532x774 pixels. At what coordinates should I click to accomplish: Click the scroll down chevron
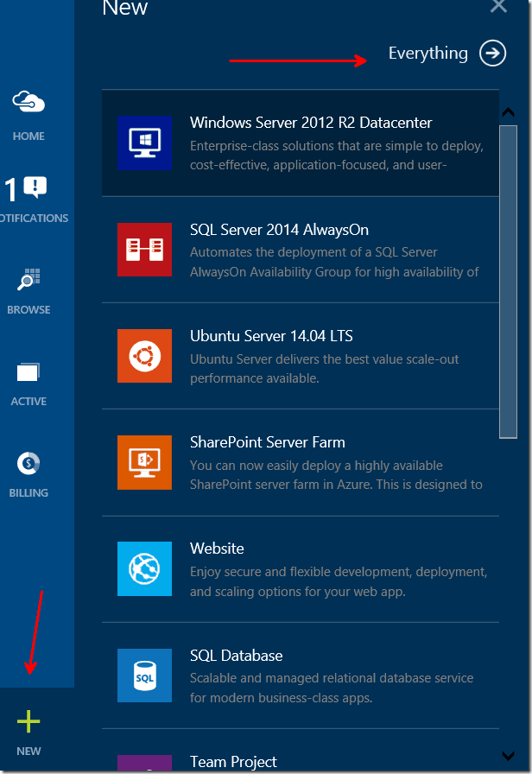coord(509,755)
